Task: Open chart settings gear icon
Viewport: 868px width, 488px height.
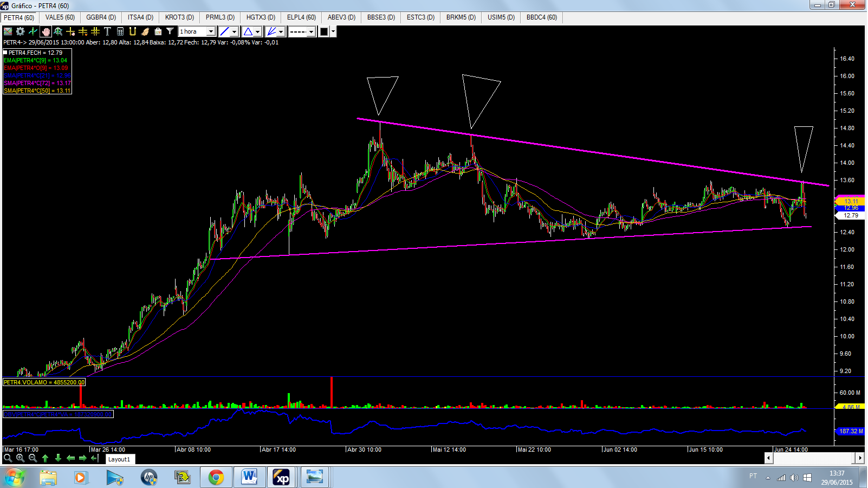Action: click(21, 31)
